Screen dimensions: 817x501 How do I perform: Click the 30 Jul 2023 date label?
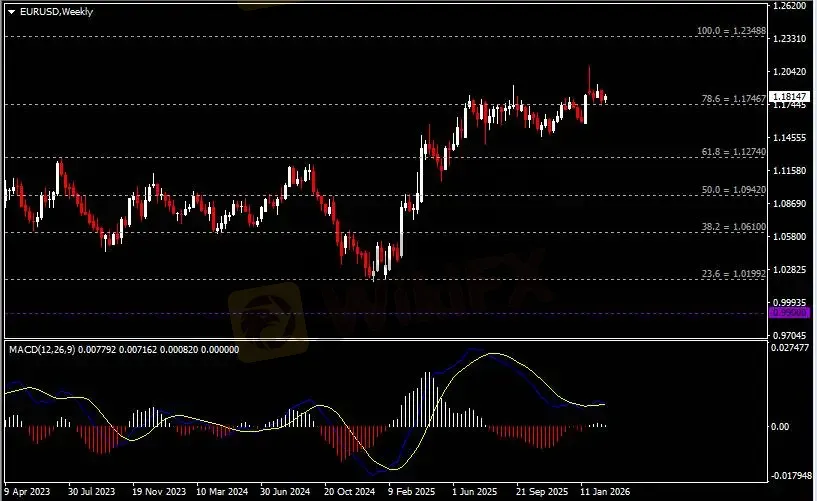coord(92,491)
